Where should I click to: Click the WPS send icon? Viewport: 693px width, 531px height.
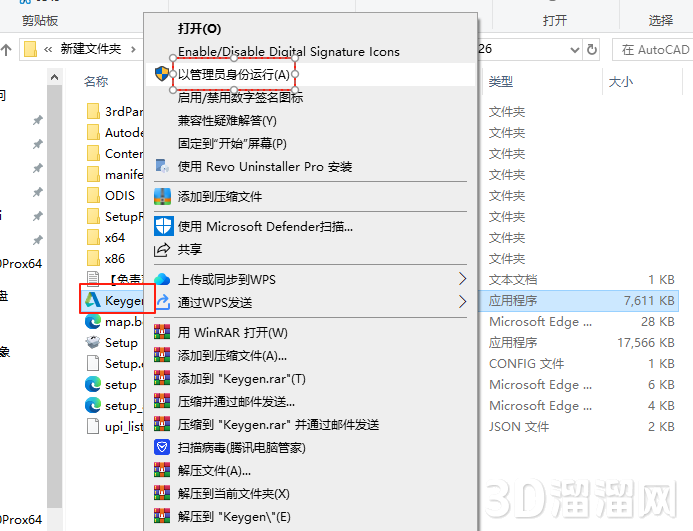pyautogui.click(x=162, y=302)
